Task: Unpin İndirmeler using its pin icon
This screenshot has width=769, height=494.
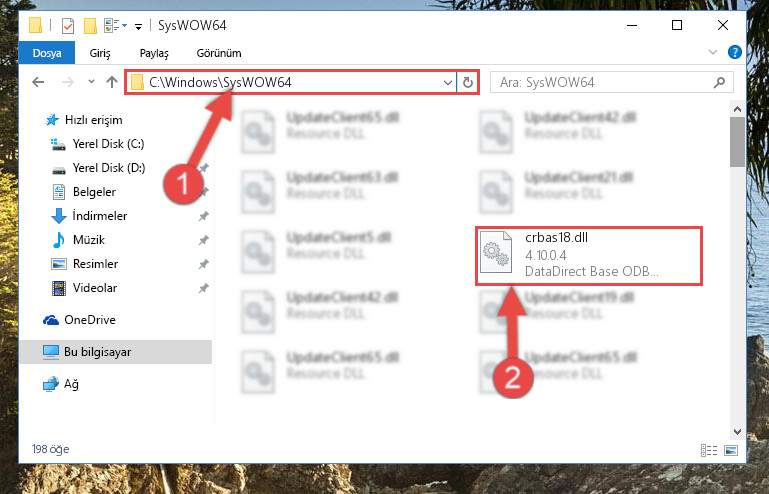Action: click(x=204, y=216)
